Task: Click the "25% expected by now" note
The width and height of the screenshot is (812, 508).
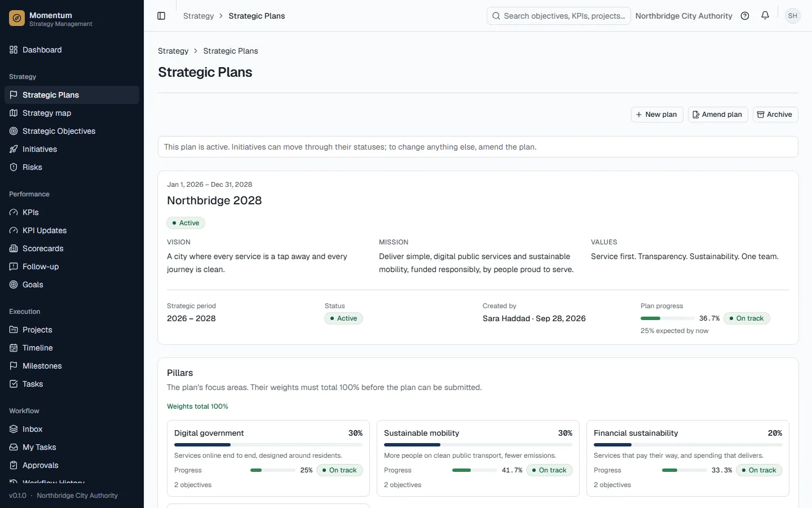Action: click(674, 331)
